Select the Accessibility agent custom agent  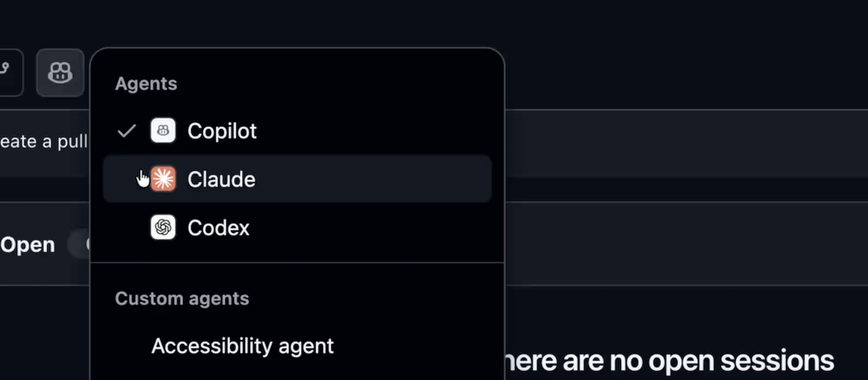click(242, 346)
